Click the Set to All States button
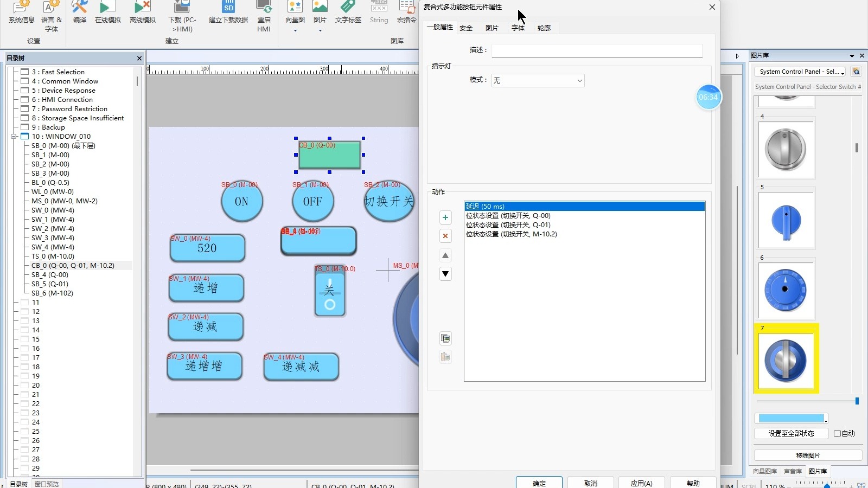This screenshot has width=868, height=488. tap(791, 433)
